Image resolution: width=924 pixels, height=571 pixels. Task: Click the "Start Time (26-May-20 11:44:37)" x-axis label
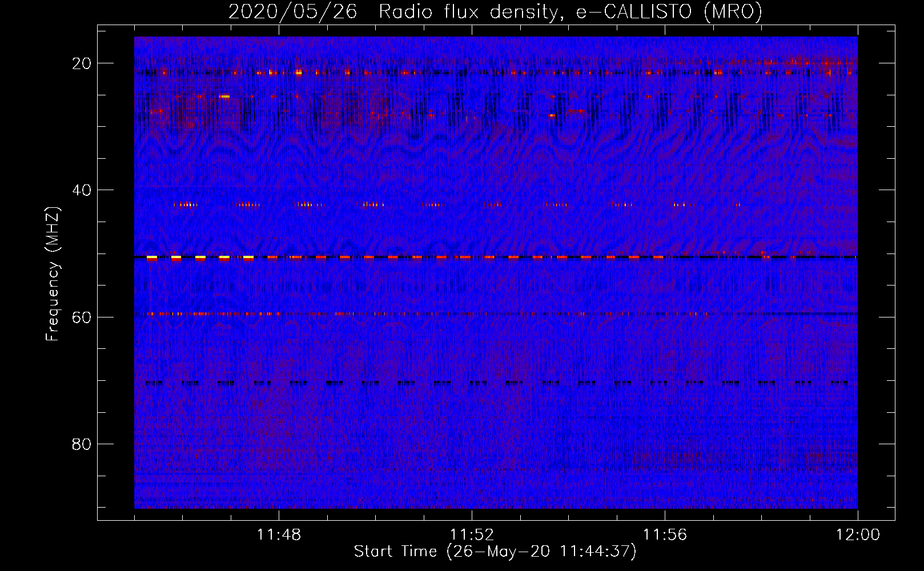point(495,552)
